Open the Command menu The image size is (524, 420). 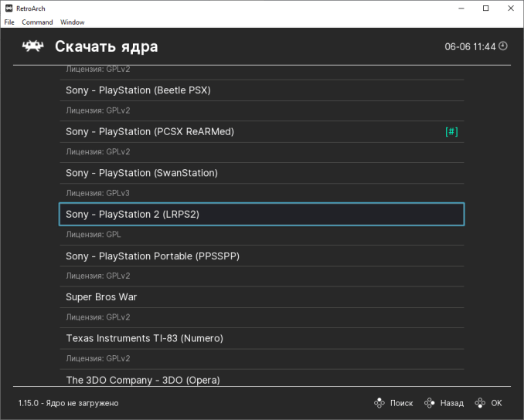point(37,22)
